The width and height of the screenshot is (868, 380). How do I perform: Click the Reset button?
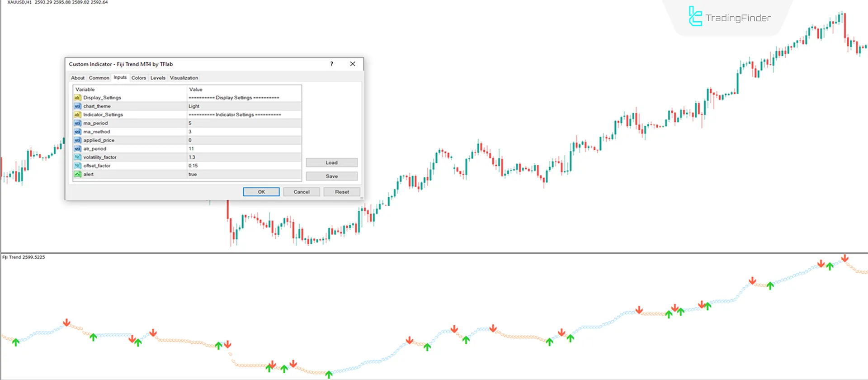(x=341, y=192)
